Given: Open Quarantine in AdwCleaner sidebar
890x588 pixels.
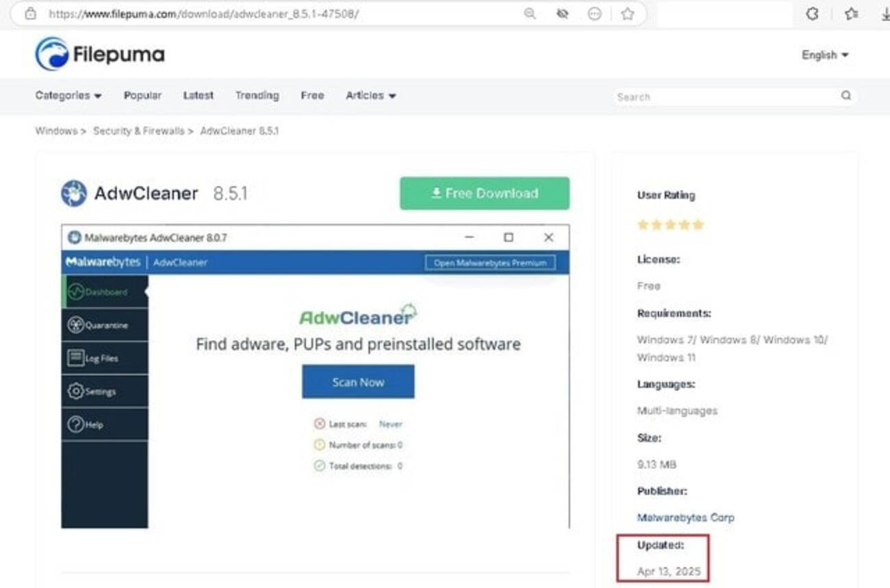Looking at the screenshot, I should coord(105,325).
